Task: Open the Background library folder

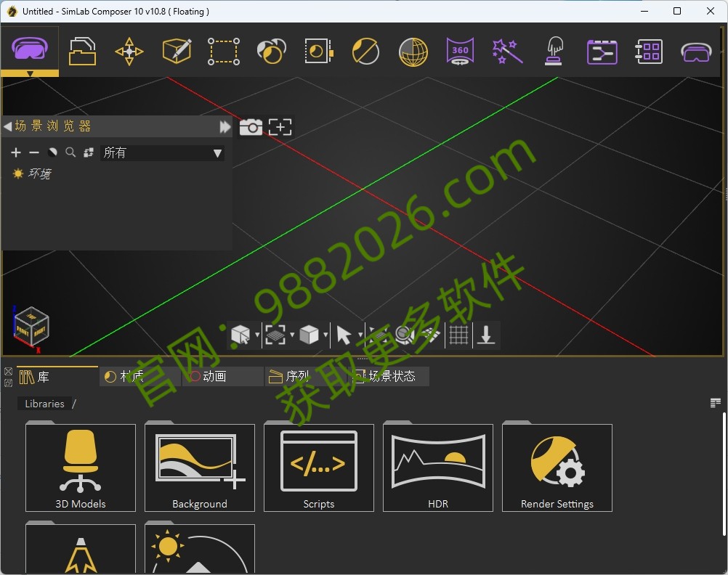Action: point(200,468)
